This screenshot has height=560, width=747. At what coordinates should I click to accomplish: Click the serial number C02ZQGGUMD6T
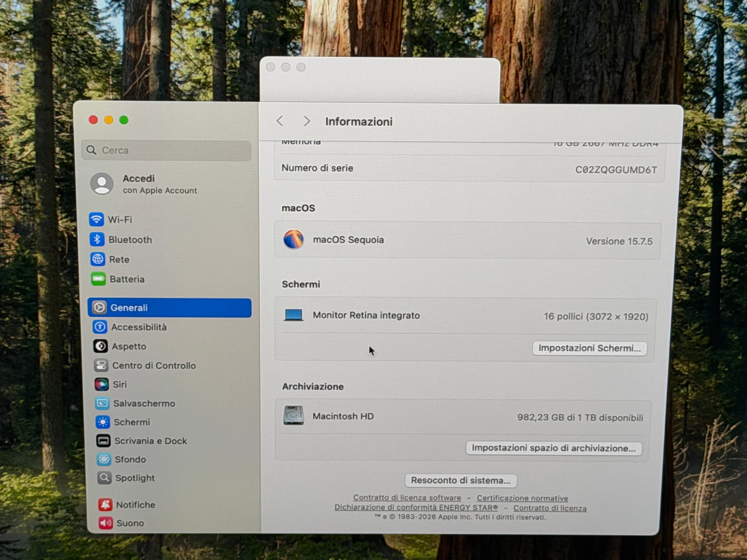point(616,169)
